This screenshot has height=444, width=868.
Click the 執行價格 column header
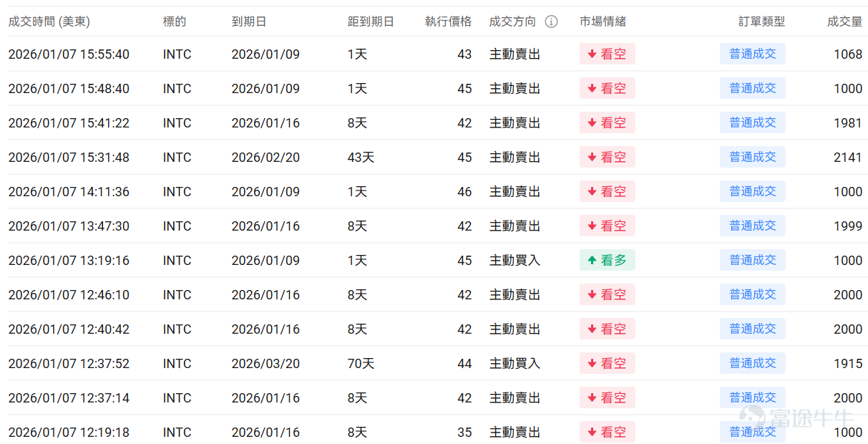pyautogui.click(x=449, y=21)
